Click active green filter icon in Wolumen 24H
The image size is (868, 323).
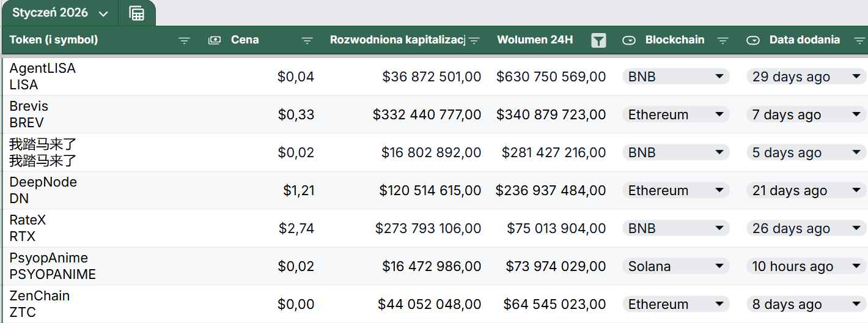point(599,40)
